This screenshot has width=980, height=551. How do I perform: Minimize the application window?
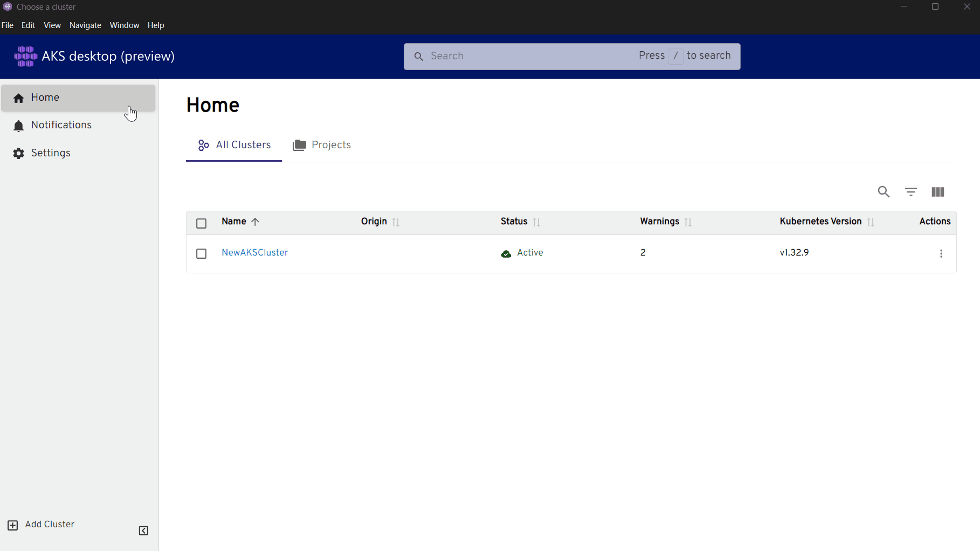[904, 7]
